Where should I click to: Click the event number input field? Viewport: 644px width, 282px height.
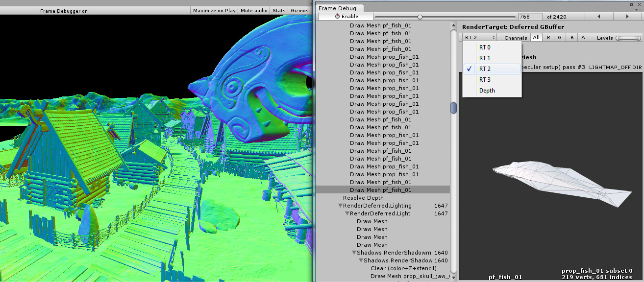tap(530, 17)
